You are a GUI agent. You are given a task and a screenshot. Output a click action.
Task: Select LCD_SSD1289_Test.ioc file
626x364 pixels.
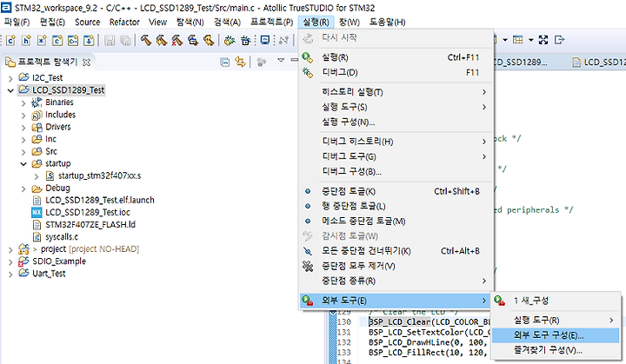[x=81, y=212]
